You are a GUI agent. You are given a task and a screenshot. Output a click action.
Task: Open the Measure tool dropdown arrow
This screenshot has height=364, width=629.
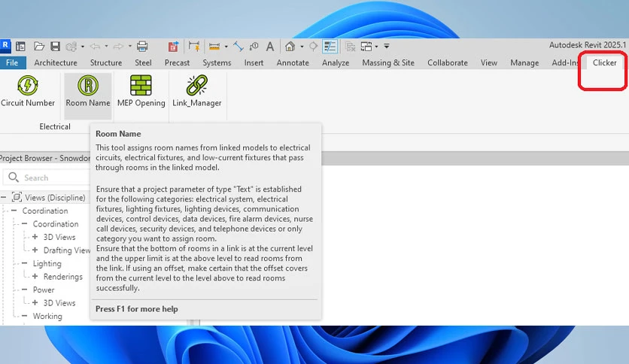pyautogui.click(x=226, y=47)
